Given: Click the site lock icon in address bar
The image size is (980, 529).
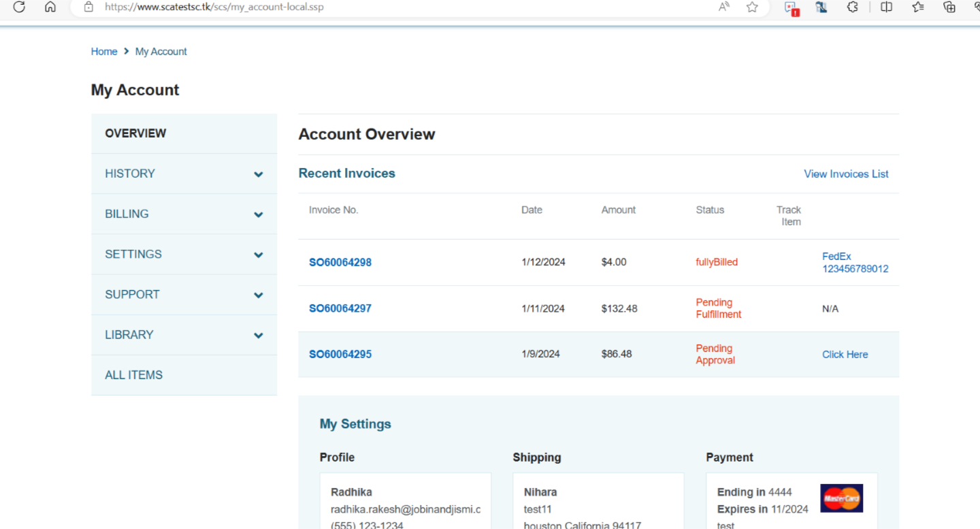Looking at the screenshot, I should click(x=88, y=7).
